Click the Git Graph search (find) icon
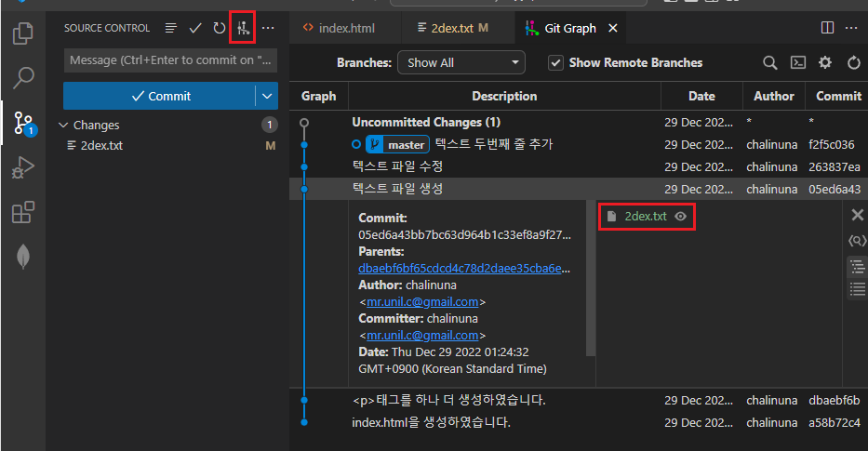 click(770, 62)
